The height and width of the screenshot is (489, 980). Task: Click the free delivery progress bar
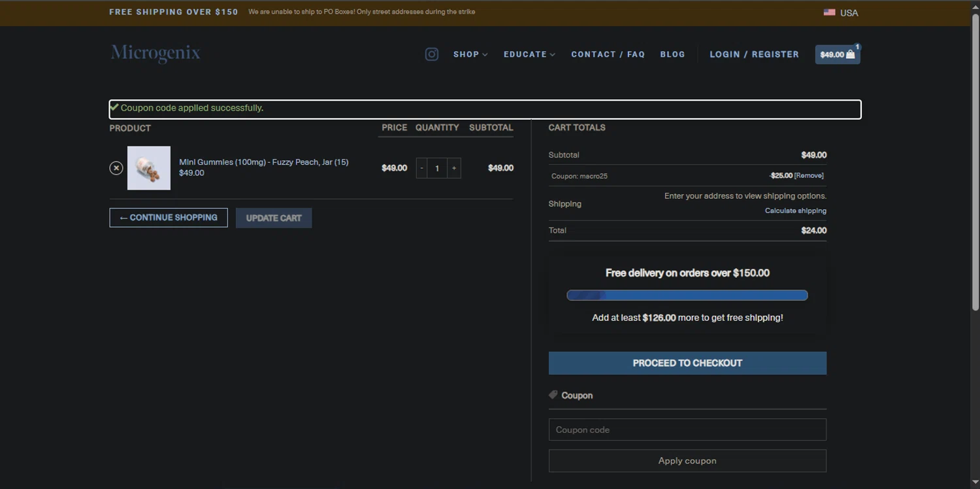click(687, 295)
